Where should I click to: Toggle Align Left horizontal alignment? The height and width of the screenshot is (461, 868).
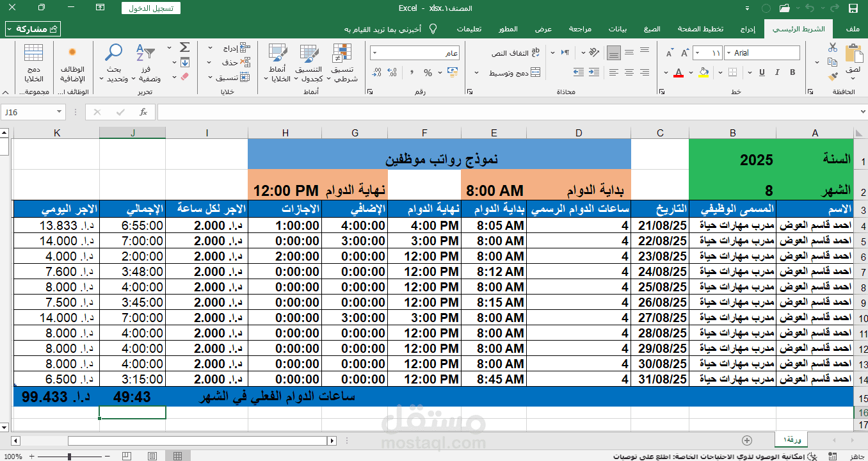coord(614,72)
